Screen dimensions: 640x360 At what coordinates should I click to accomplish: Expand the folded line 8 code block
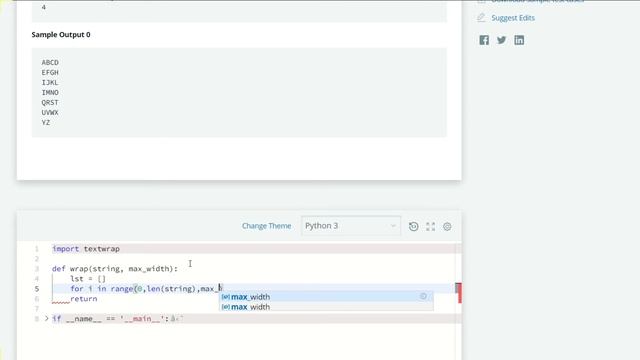tap(47, 318)
